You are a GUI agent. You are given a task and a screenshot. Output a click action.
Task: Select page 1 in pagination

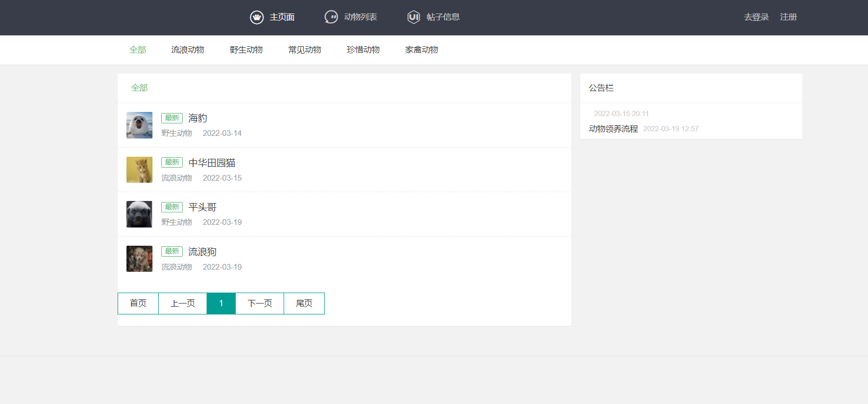pyautogui.click(x=221, y=304)
